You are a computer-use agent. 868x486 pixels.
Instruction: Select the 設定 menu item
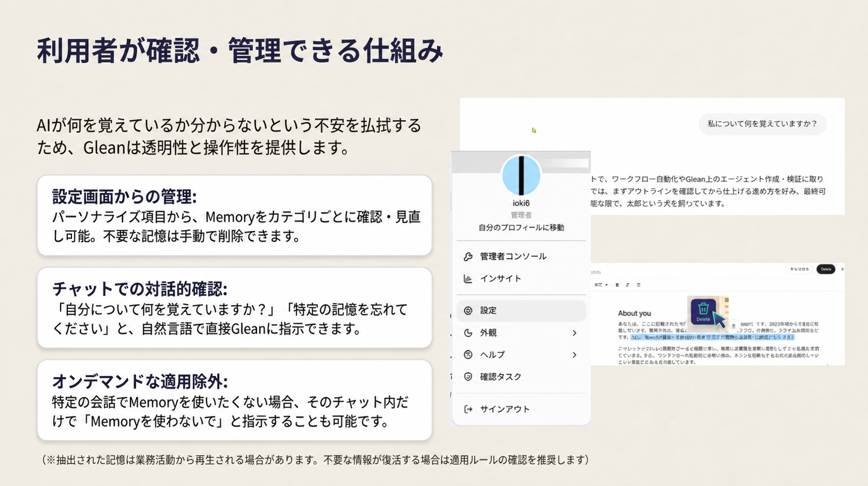pos(521,310)
